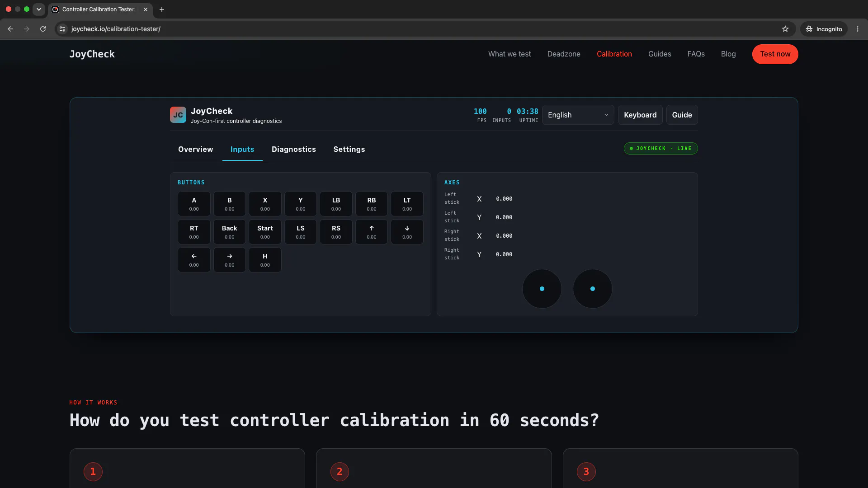Click the D-pad up arrow button tile

372,232
